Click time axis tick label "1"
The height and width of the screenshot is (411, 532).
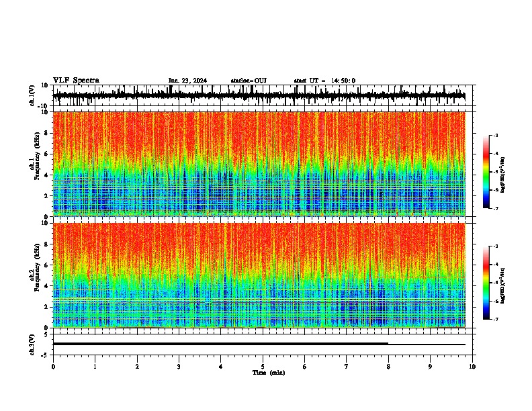click(95, 367)
